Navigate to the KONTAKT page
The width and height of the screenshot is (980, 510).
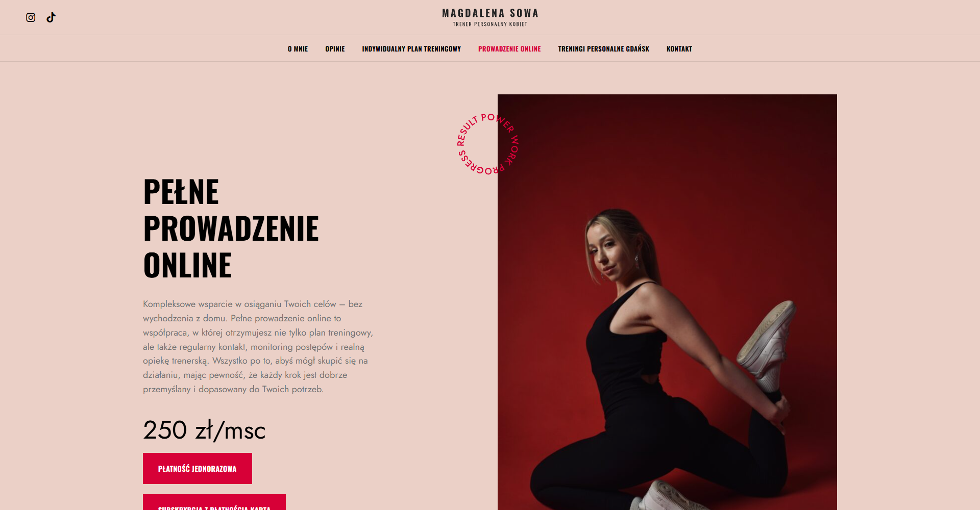[x=679, y=49]
